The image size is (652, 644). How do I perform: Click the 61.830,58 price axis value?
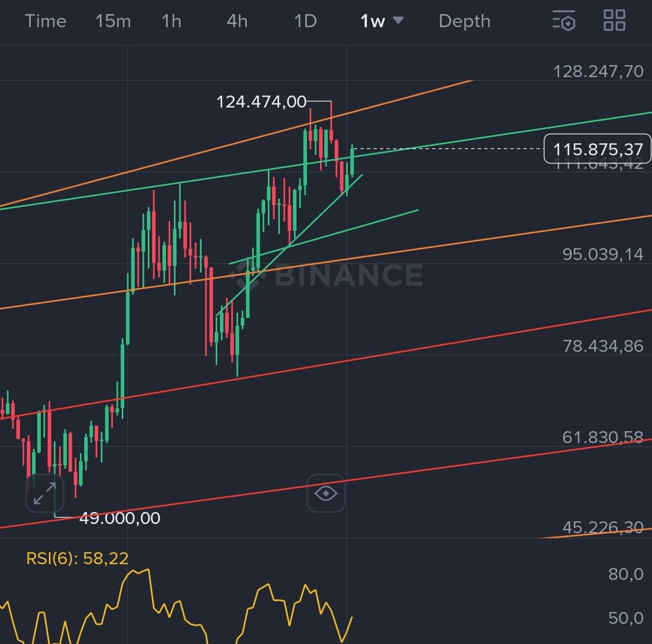pos(603,437)
